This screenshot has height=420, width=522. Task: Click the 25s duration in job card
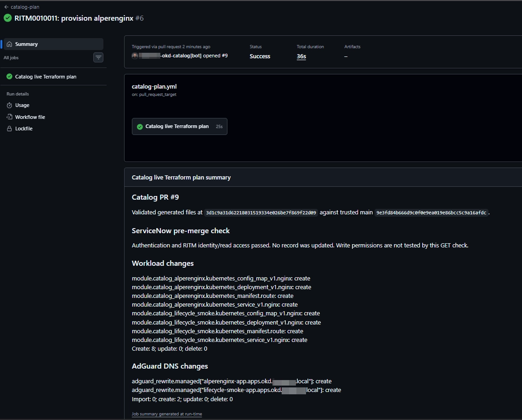pyautogui.click(x=219, y=126)
